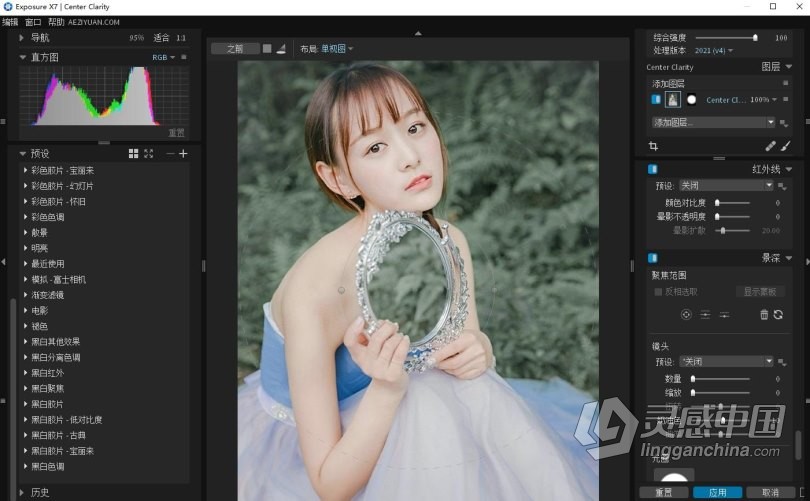Select the planar focus region tool
The width and height of the screenshot is (810, 501).
point(705,315)
